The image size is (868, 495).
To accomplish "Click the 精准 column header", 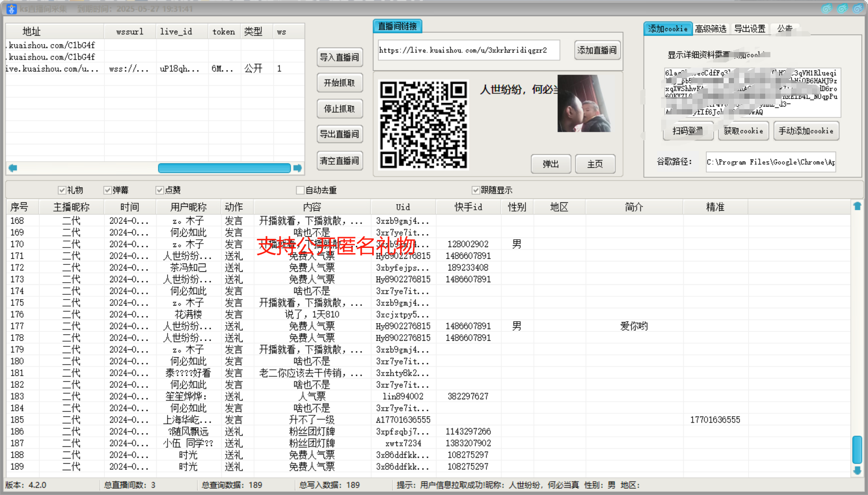I will [715, 207].
